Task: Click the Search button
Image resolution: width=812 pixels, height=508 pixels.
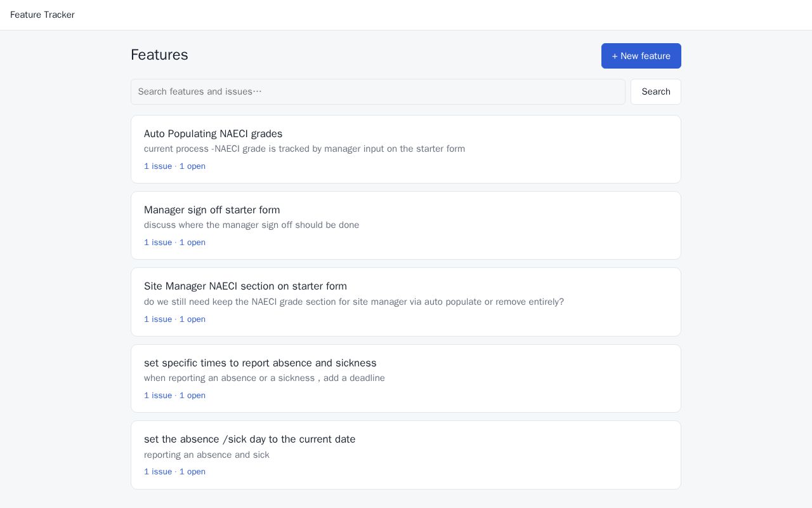Action: (655, 91)
